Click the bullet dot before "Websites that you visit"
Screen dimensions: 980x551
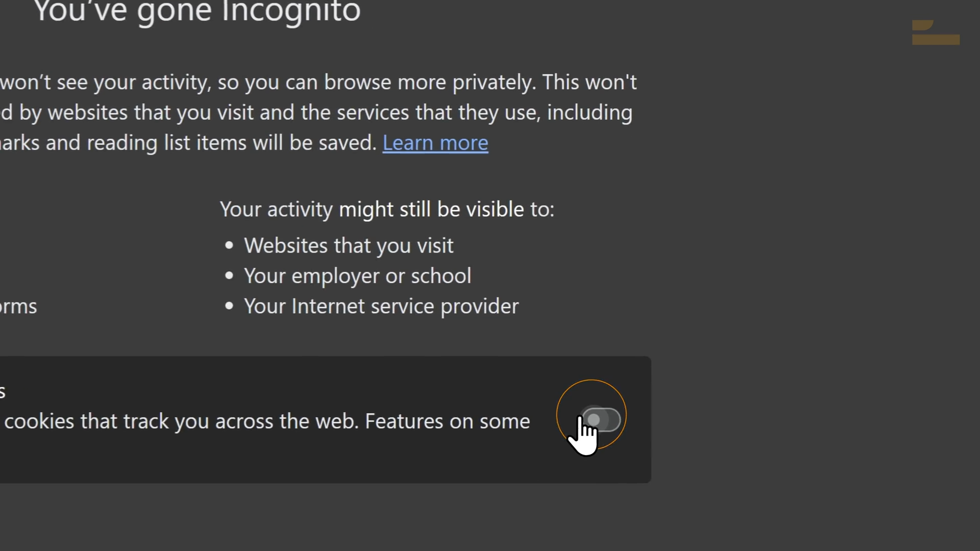229,246
